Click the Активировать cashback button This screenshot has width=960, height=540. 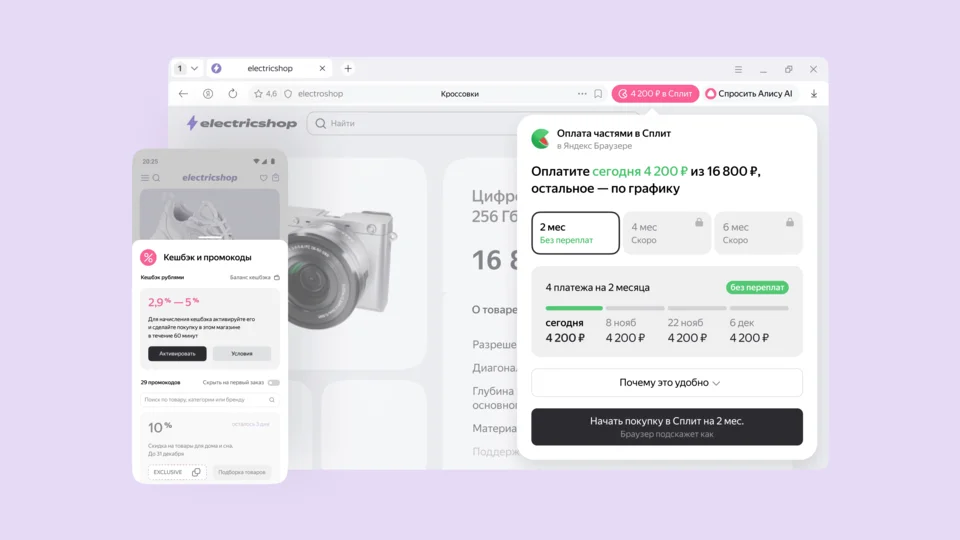pyautogui.click(x=177, y=353)
